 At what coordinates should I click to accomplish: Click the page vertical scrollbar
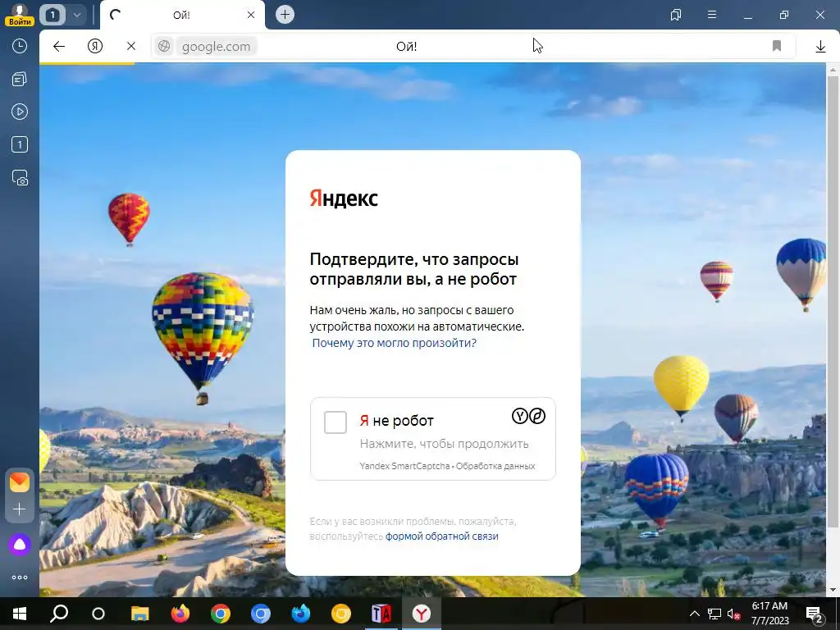(833, 300)
